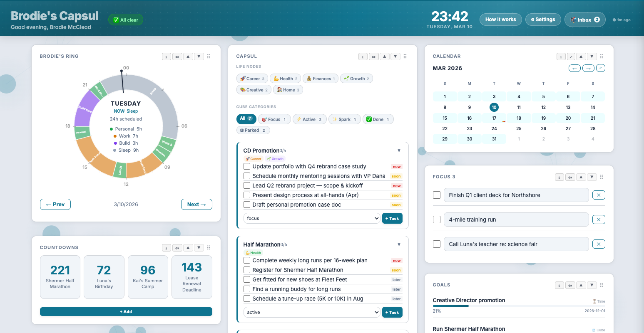The height and width of the screenshot is (333, 644).
Task: Open the 'focus' dropdown under CD Promotion
Action: pos(311,218)
